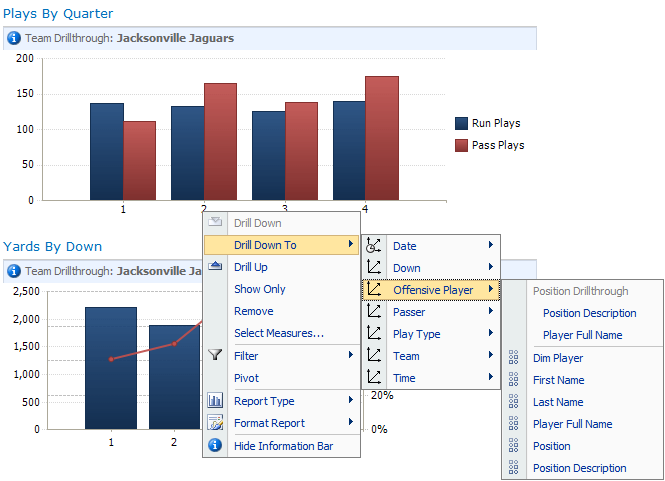The width and height of the screenshot is (665, 481).
Task: Click the Hide Information Bar info icon
Action: (x=215, y=446)
